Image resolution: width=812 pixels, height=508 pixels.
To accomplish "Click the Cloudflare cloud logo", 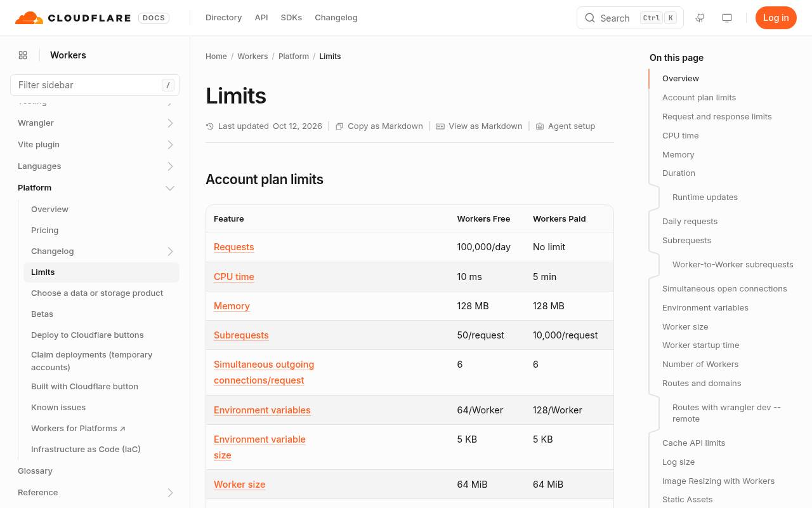I will coord(29,18).
